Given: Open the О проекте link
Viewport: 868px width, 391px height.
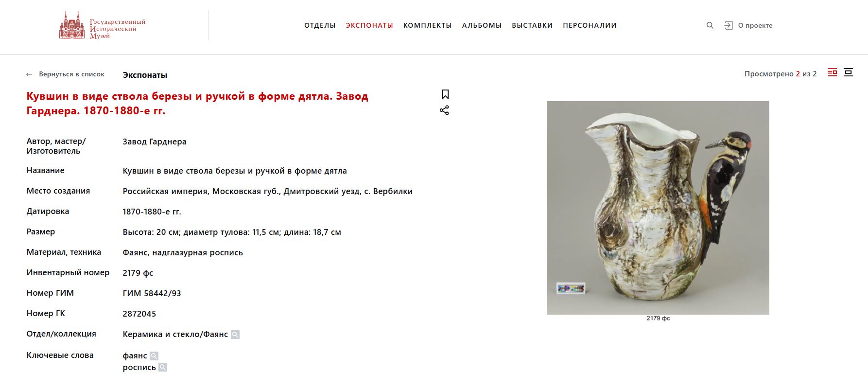Looking at the screenshot, I should [755, 25].
